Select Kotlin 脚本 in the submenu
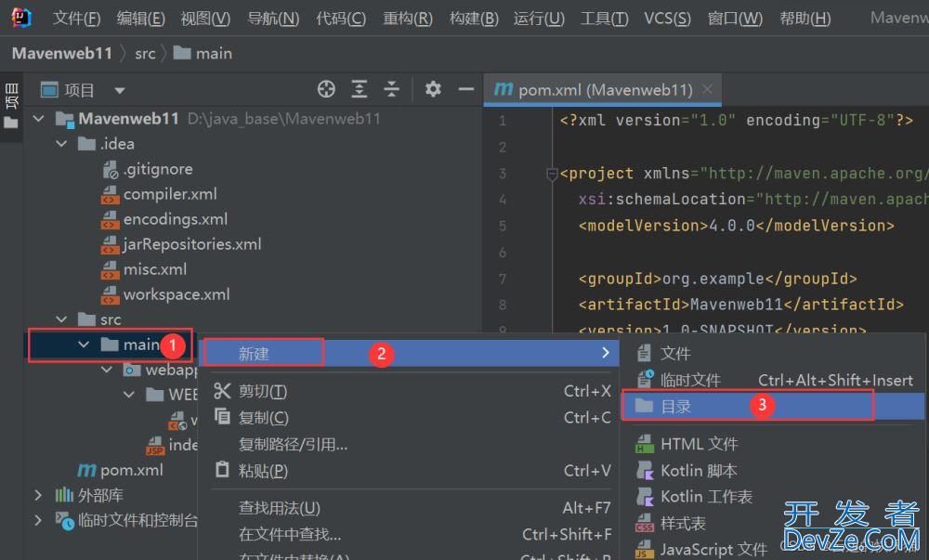929x560 pixels. (x=774, y=471)
